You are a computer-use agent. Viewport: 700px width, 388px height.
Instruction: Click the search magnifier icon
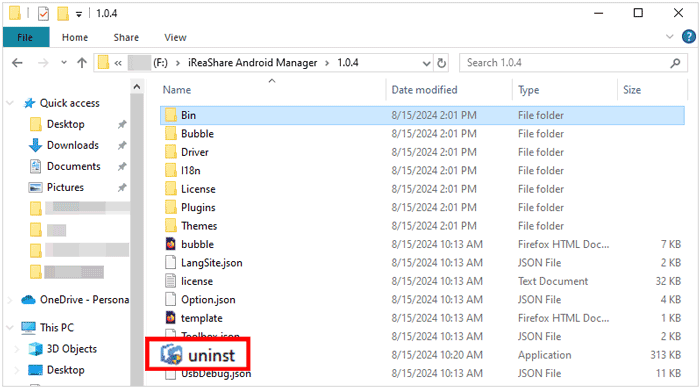point(675,63)
